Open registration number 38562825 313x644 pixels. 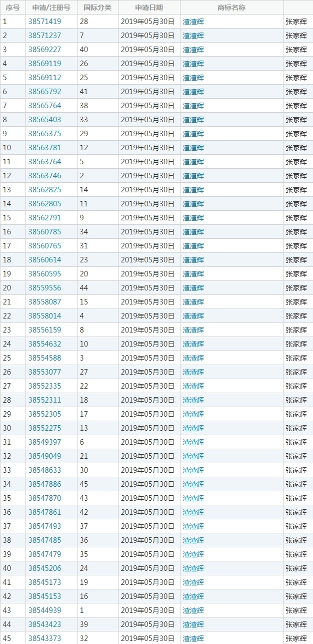[44, 190]
